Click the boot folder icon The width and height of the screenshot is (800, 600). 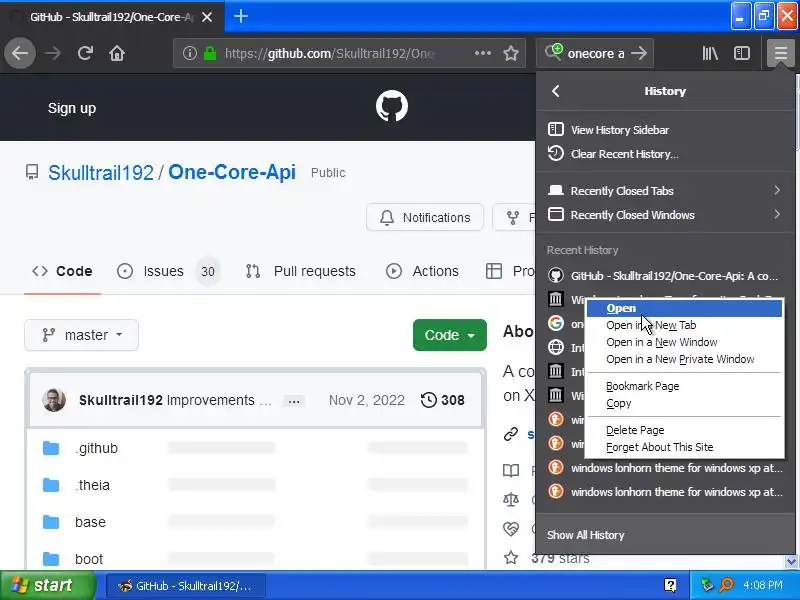tap(51, 559)
